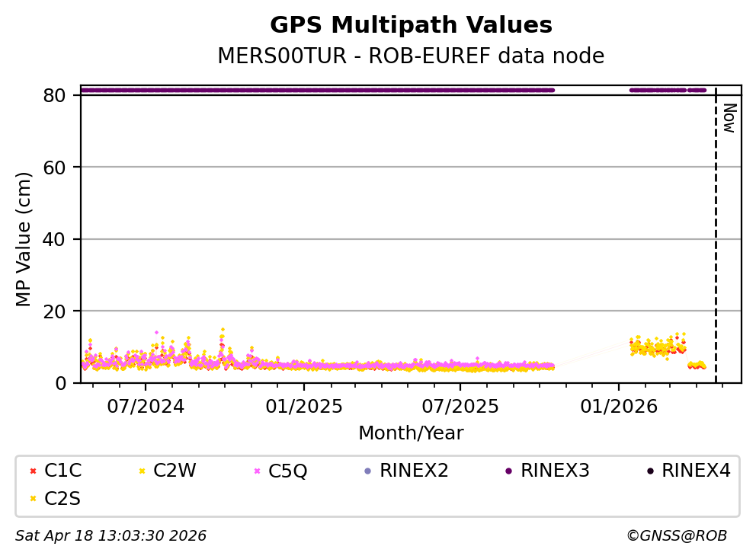This screenshot has height=559, width=756.
Task: Click the MERS00TUR station subtitle
Action: [411, 56]
